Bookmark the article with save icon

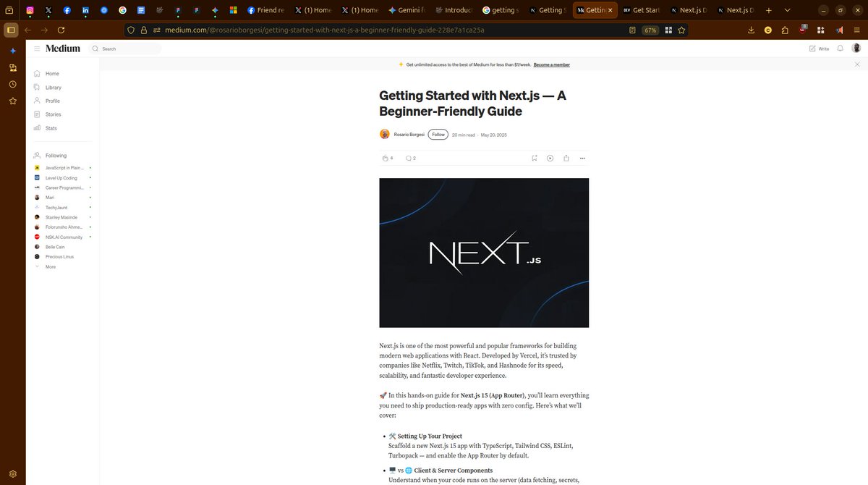coord(535,158)
